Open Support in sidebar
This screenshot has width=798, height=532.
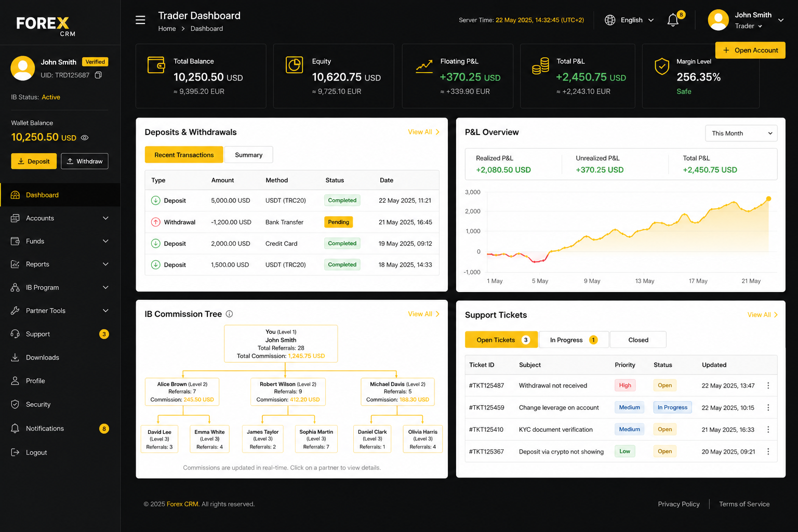pos(60,334)
